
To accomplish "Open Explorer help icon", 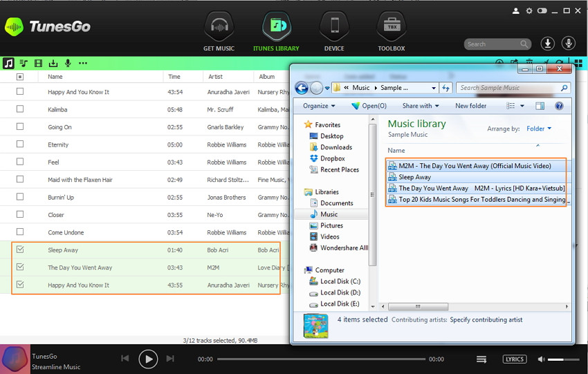I will [559, 106].
